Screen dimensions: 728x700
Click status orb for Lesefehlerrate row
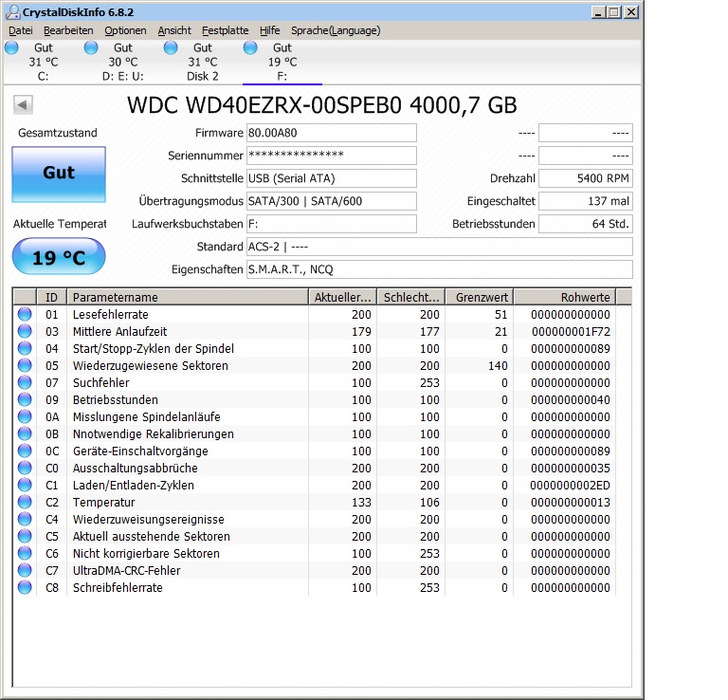coord(25,315)
